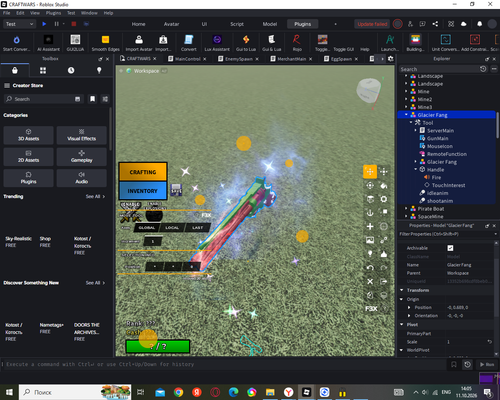The height and width of the screenshot is (400, 500).
Task: Toggle the Archivable checkbox
Action: tap(450, 248)
